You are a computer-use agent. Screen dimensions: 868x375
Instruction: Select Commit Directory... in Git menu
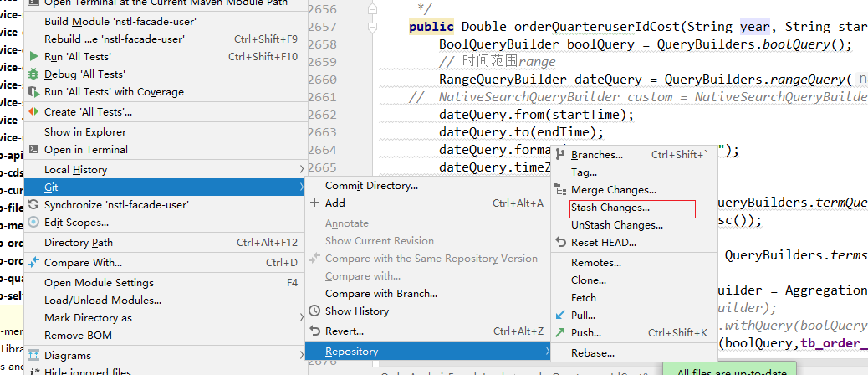(x=428, y=186)
